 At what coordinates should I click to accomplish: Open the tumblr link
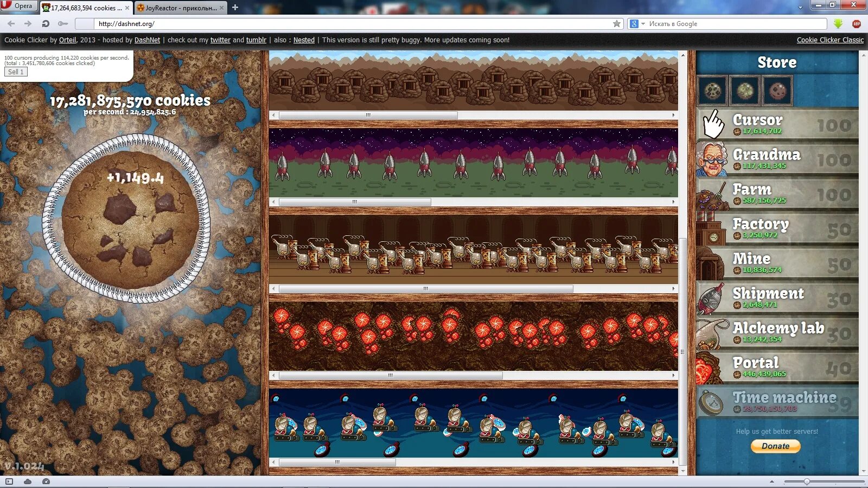[256, 40]
